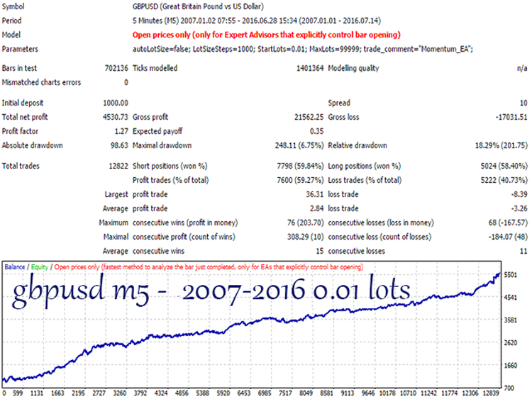The height and width of the screenshot is (399, 532).
Task: Click average consecutive wins value 15
Action: pos(320,252)
